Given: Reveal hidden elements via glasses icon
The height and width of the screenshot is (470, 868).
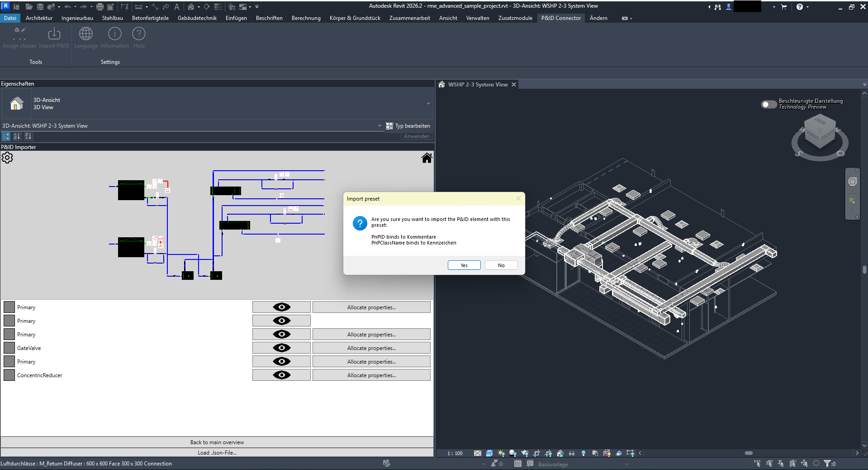Looking at the screenshot, I should (571, 453).
